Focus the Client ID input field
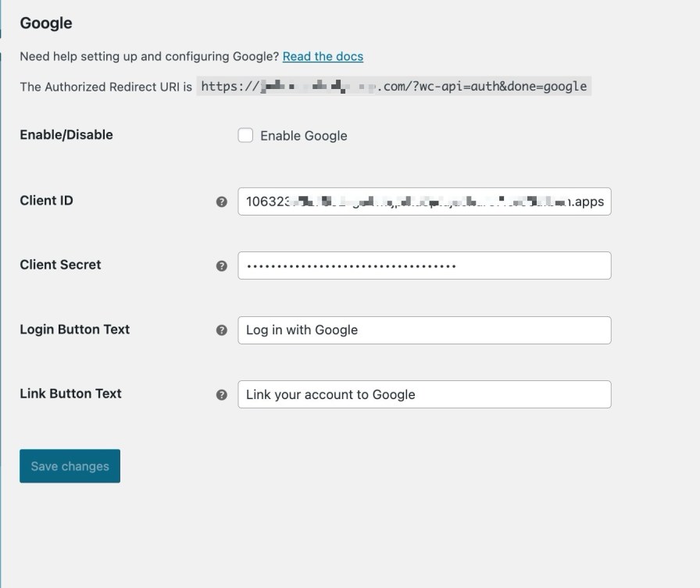This screenshot has height=588, width=700. 424,201
